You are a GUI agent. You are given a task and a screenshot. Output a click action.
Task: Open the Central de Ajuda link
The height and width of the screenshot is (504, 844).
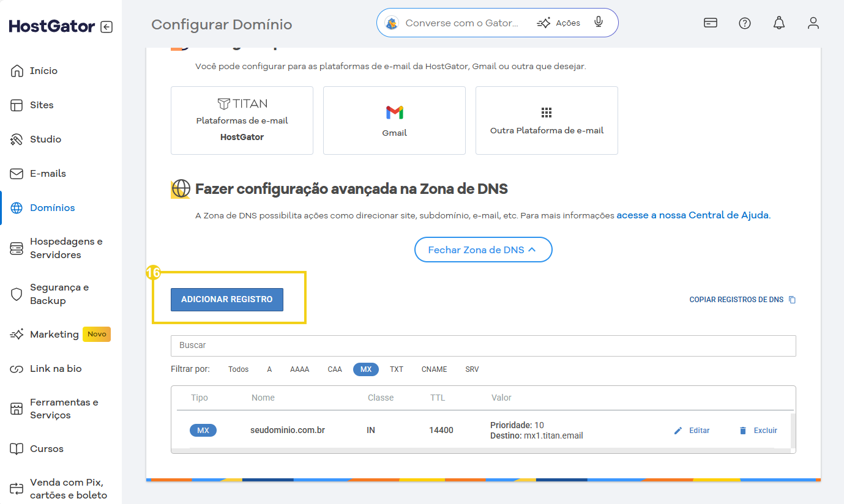[x=693, y=215]
